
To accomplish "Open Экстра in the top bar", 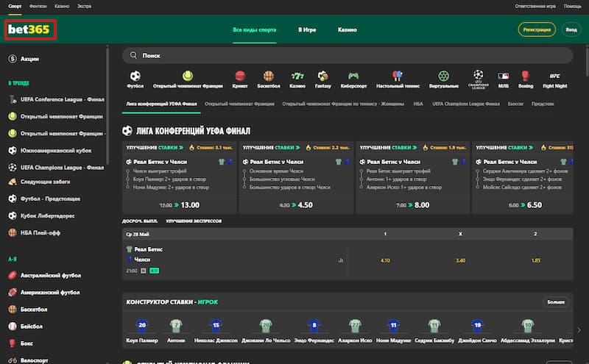I will click(84, 6).
